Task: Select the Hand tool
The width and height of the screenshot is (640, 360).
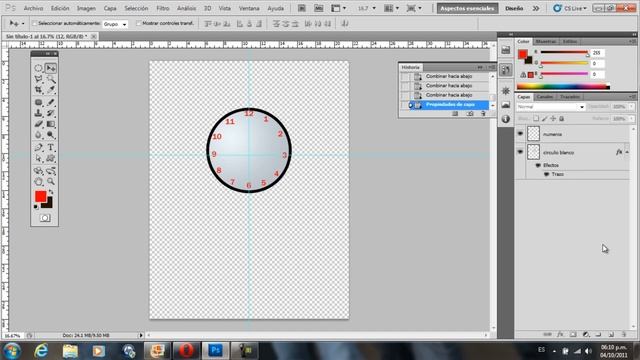Action: point(38,181)
